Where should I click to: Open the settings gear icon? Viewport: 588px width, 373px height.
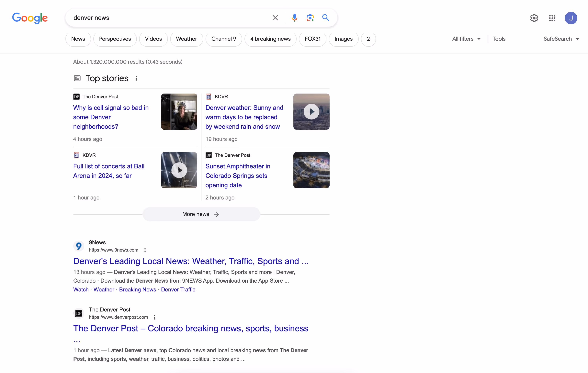pos(534,18)
